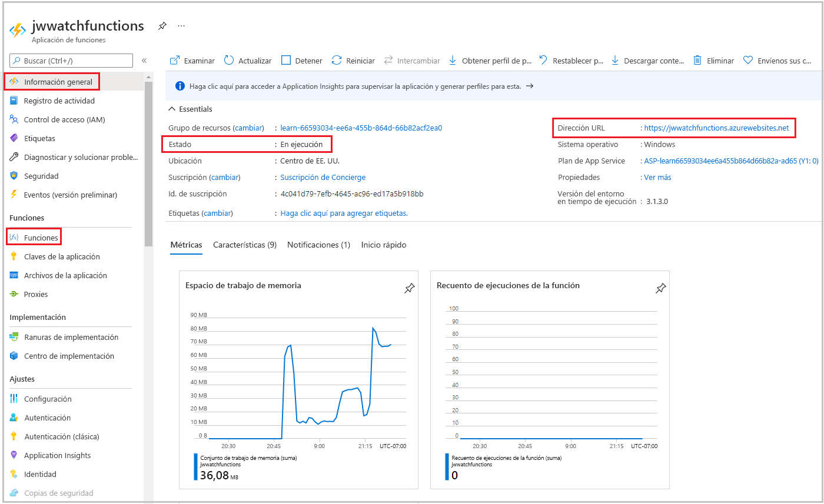Open Ranuras de implementación
The height and width of the screenshot is (504, 824).
pyautogui.click(x=71, y=337)
